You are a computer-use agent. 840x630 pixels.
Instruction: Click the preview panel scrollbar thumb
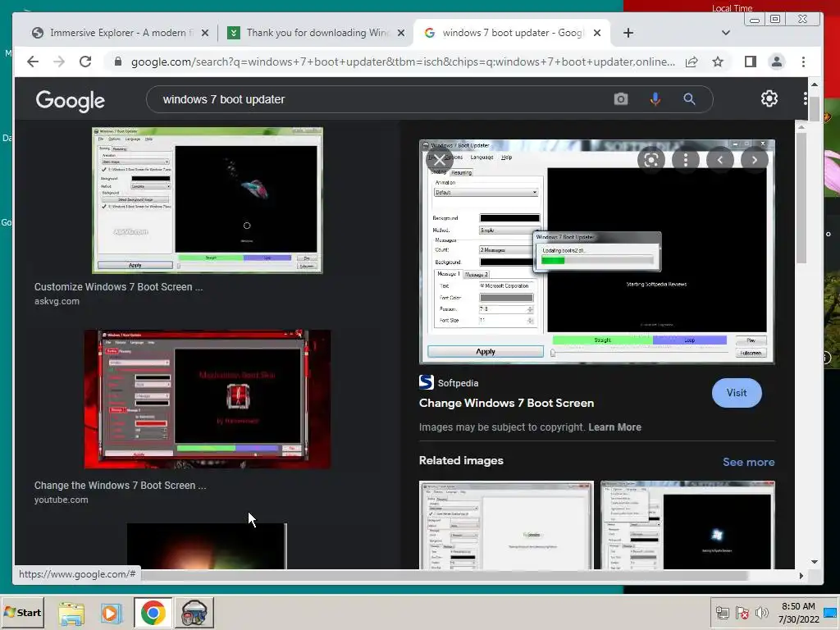[801, 197]
